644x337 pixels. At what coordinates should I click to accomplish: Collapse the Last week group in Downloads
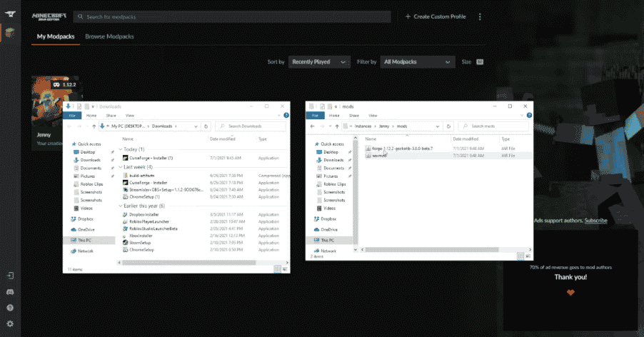[121, 167]
